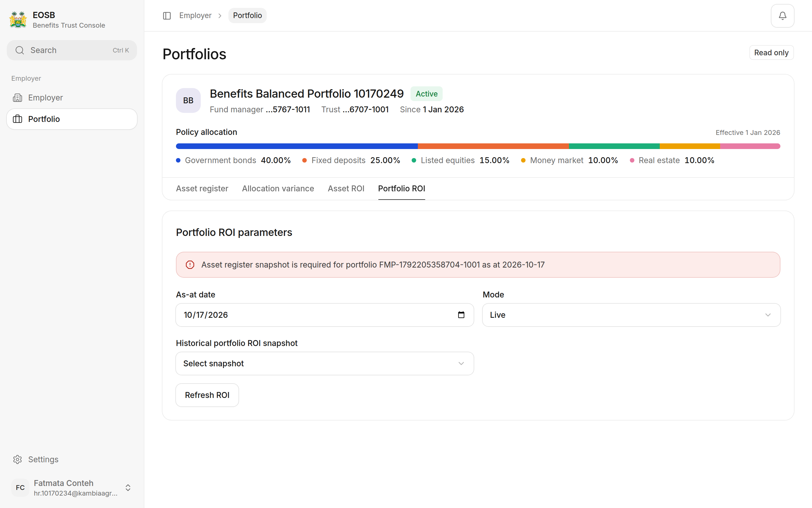Go to Employer in the breadcrumb
The width and height of the screenshot is (812, 508).
tap(195, 16)
